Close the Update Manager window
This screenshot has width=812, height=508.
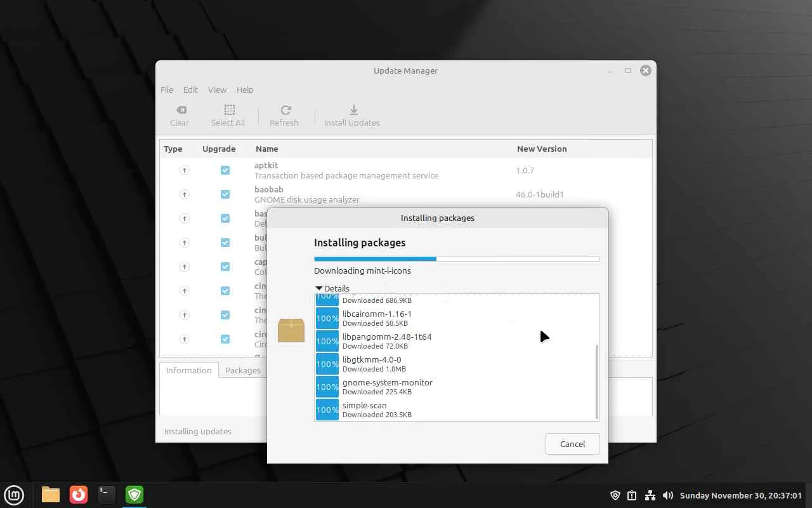646,70
